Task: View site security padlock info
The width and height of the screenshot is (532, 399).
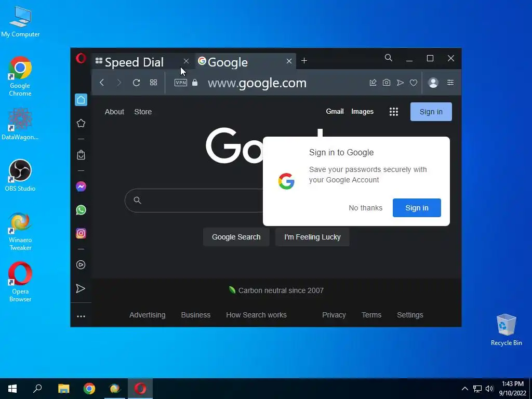Action: (x=195, y=83)
